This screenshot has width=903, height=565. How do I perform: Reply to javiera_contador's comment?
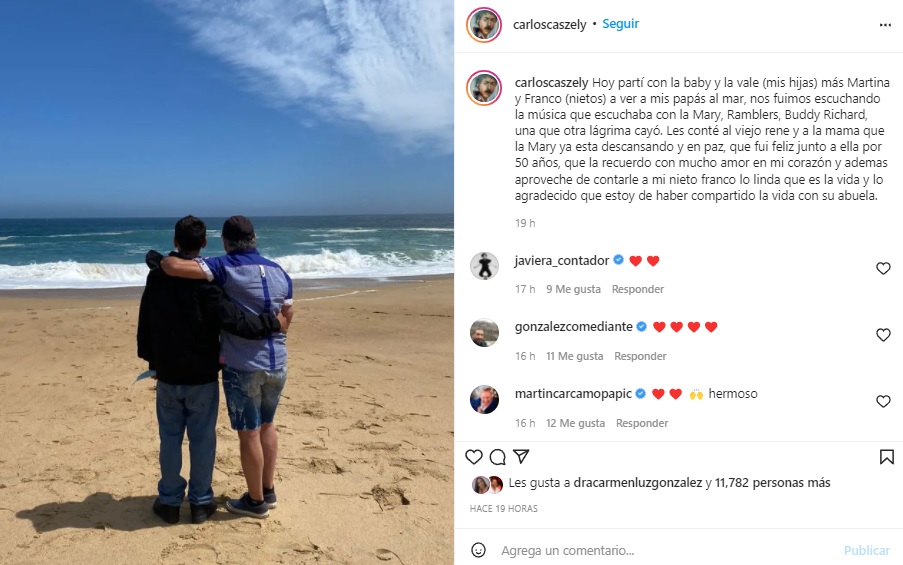click(638, 289)
